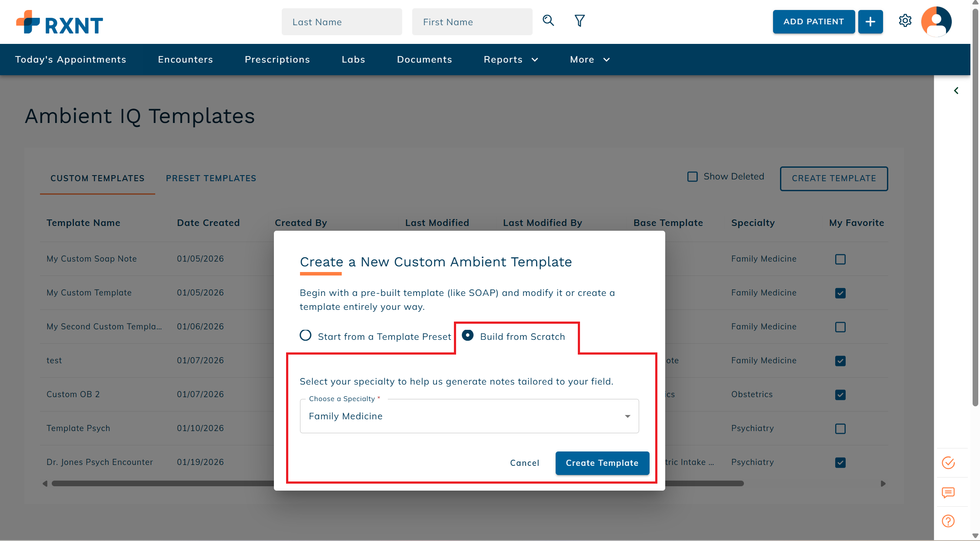Click the plus icon beside Add Patient
Image resolution: width=980 pixels, height=541 pixels.
pos(870,22)
